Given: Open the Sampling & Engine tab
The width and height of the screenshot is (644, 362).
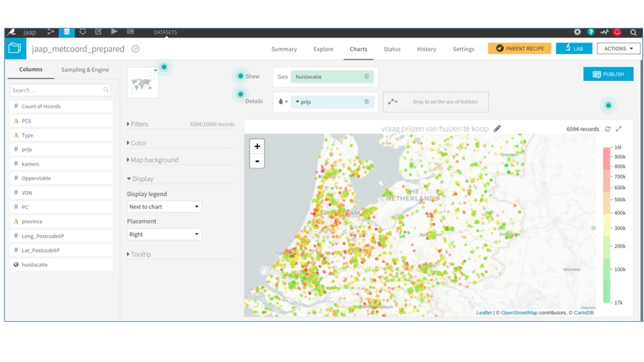Looking at the screenshot, I should pos(85,70).
